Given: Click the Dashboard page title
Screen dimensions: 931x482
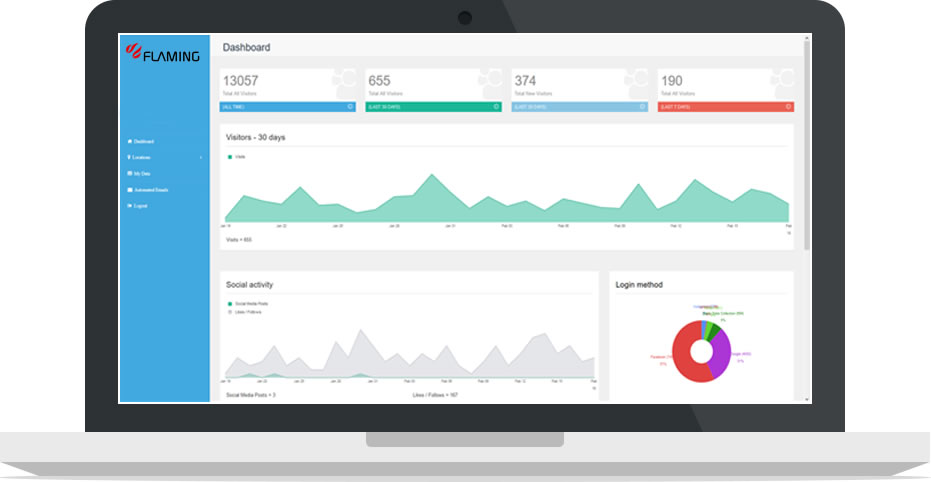Looking at the screenshot, I should coord(246,47).
